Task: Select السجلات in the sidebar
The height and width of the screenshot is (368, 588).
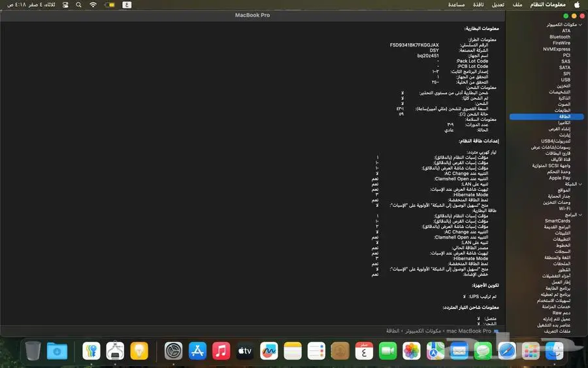Action: pos(563,252)
